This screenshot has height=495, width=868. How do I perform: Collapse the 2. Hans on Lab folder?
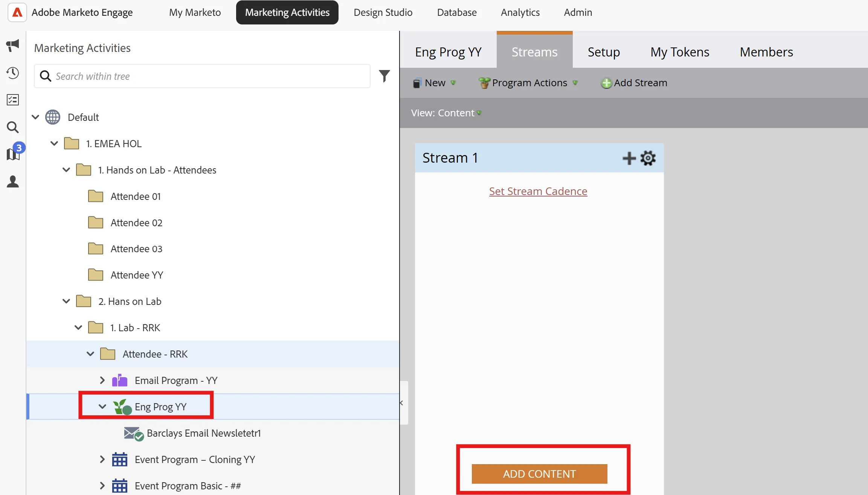[66, 301]
